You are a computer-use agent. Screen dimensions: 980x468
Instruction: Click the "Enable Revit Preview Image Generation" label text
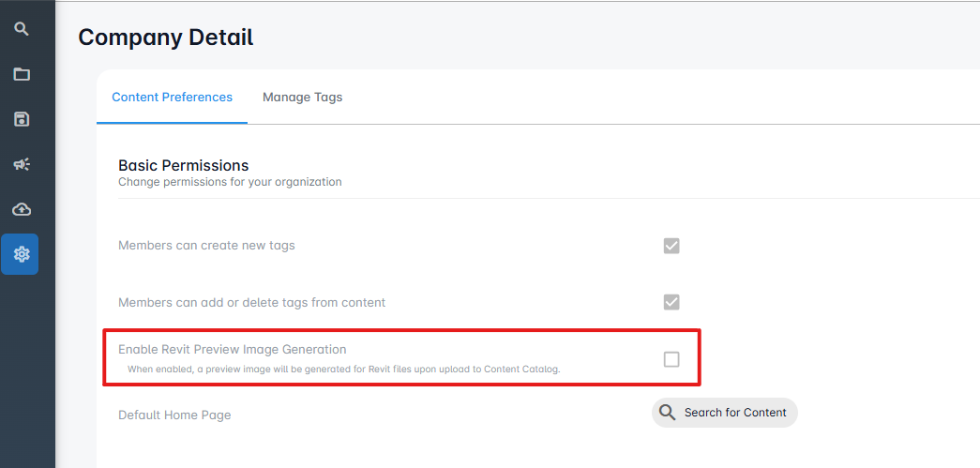(x=232, y=350)
